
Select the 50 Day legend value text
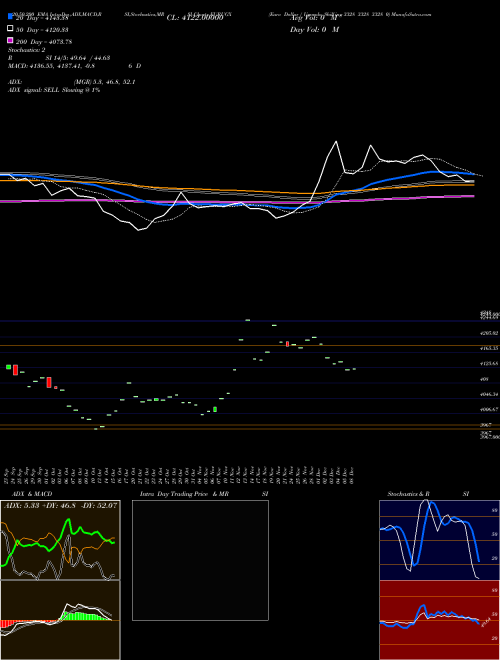point(42,30)
